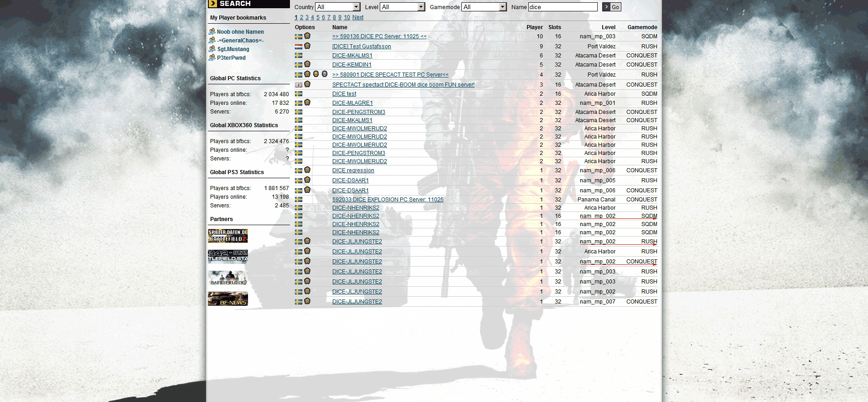Viewport: 868px width, 402px height.
Task: Click the Name search field containing dice
Action: pyautogui.click(x=563, y=7)
